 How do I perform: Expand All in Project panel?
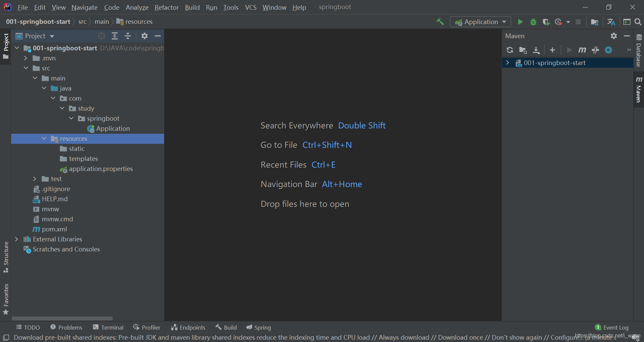115,36
